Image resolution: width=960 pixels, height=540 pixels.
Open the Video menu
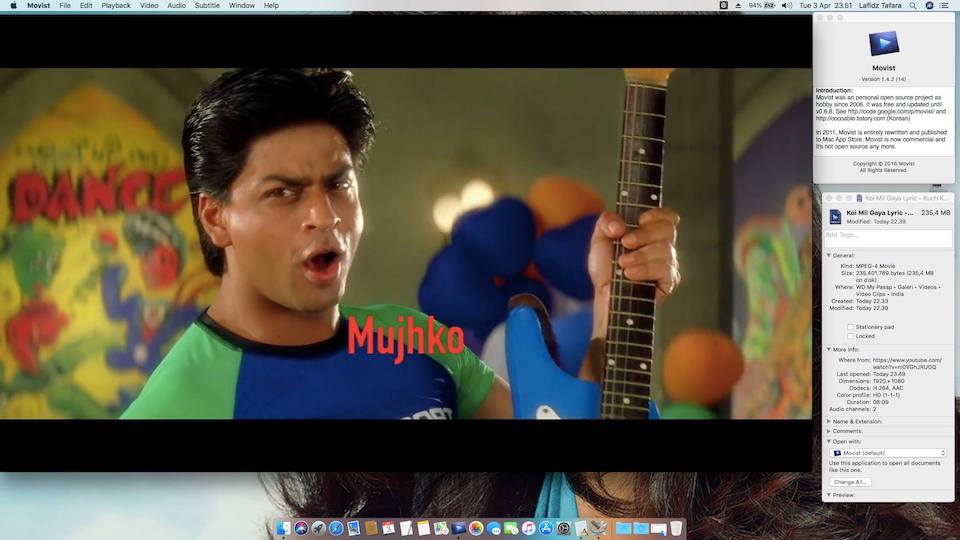(x=149, y=6)
